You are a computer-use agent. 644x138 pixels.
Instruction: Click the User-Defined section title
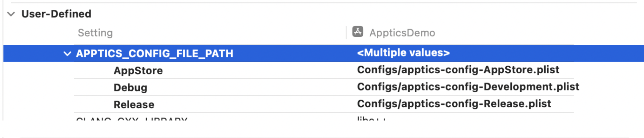(56, 14)
